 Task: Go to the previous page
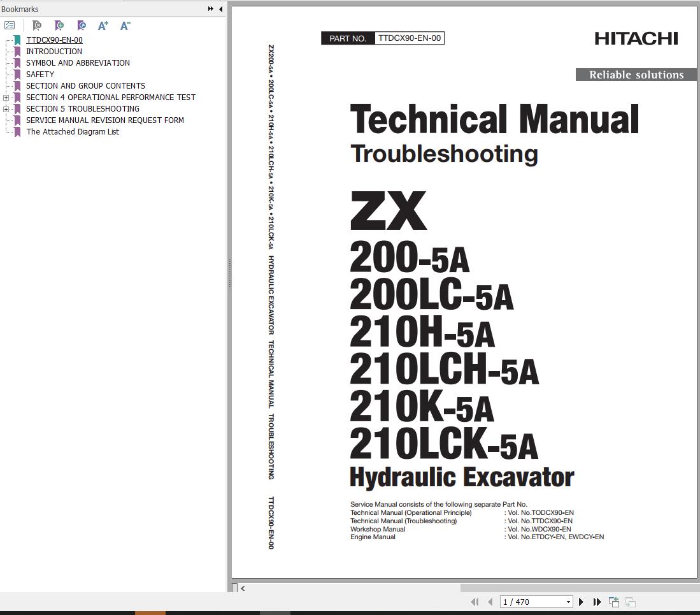pyautogui.click(x=490, y=602)
